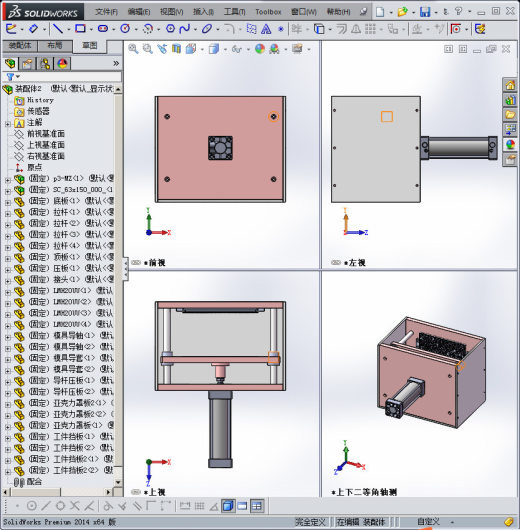The width and height of the screenshot is (520, 530).
Task: Click the collapse panel handle beside tree
Action: coord(125,269)
